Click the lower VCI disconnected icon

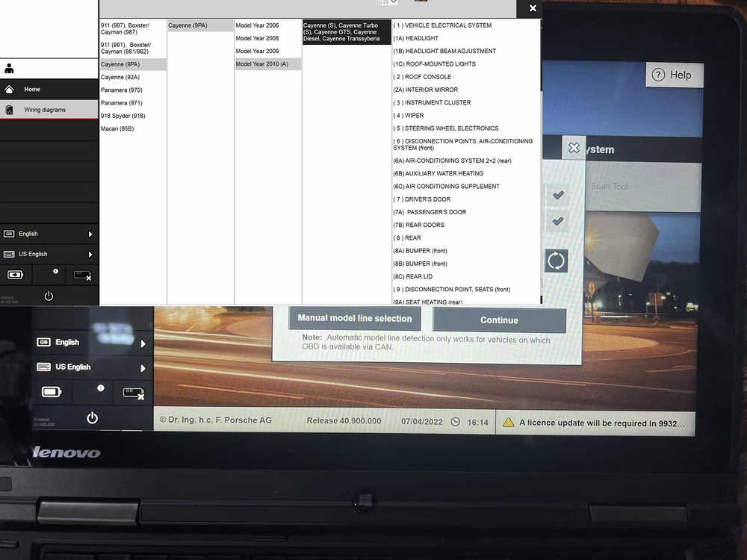pos(134,393)
